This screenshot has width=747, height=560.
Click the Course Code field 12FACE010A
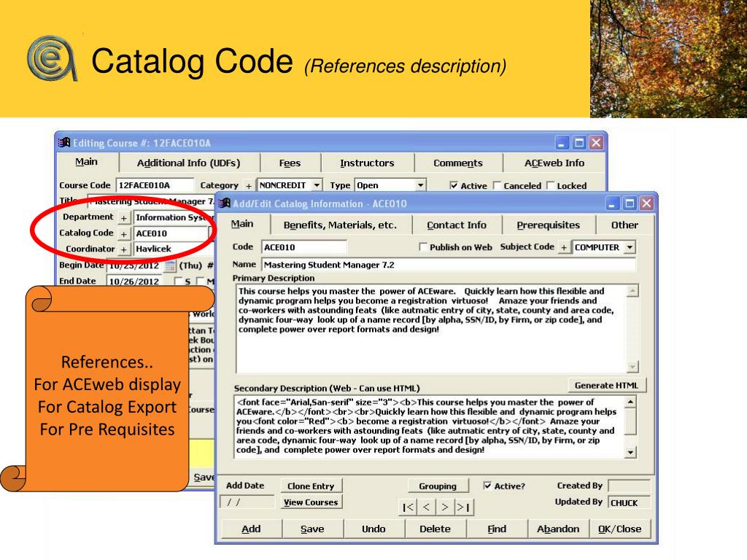(155, 184)
